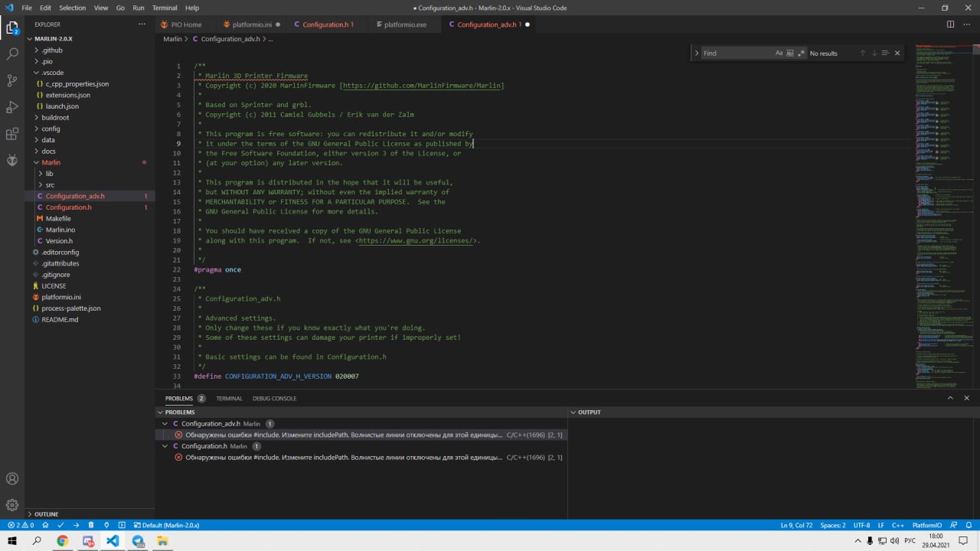The image size is (980, 551).
Task: Switch to the Terminal panel tab
Action: coord(229,398)
